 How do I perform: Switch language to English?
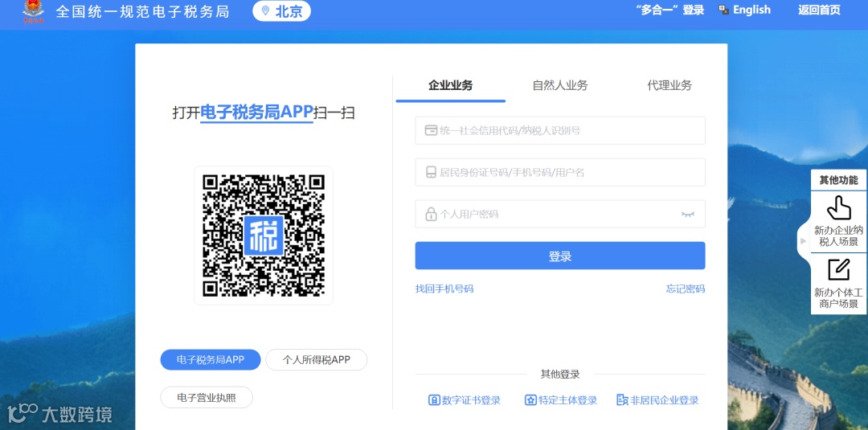751,10
